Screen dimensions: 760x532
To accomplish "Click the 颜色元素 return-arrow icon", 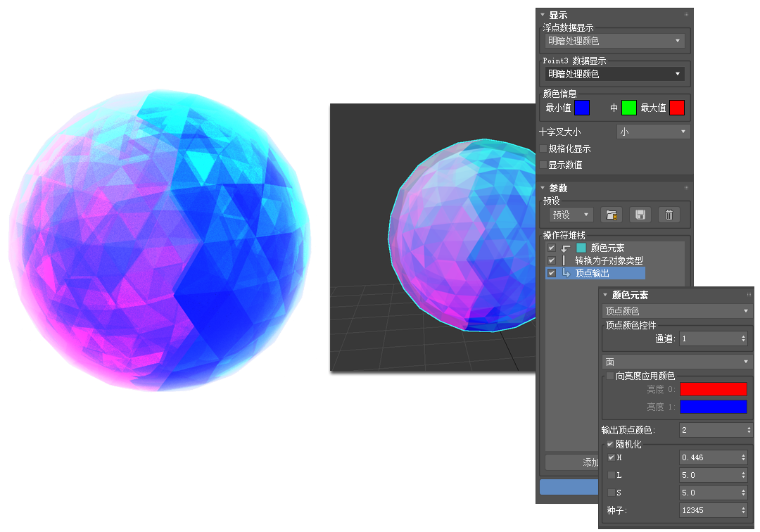I will (566, 248).
